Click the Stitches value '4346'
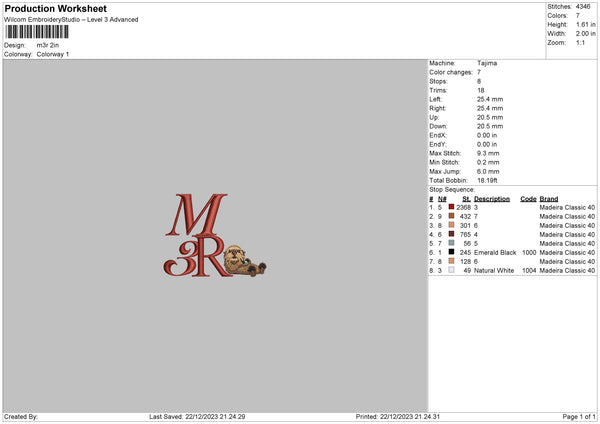 point(583,7)
